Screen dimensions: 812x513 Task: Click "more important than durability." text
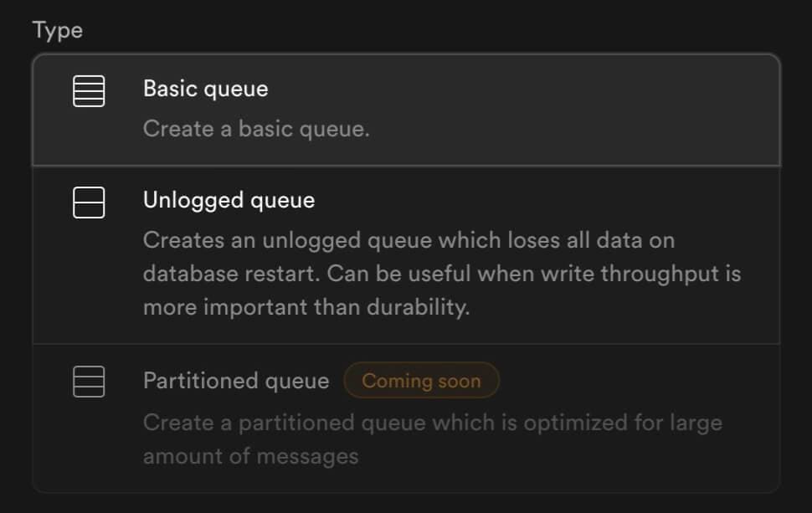click(306, 307)
